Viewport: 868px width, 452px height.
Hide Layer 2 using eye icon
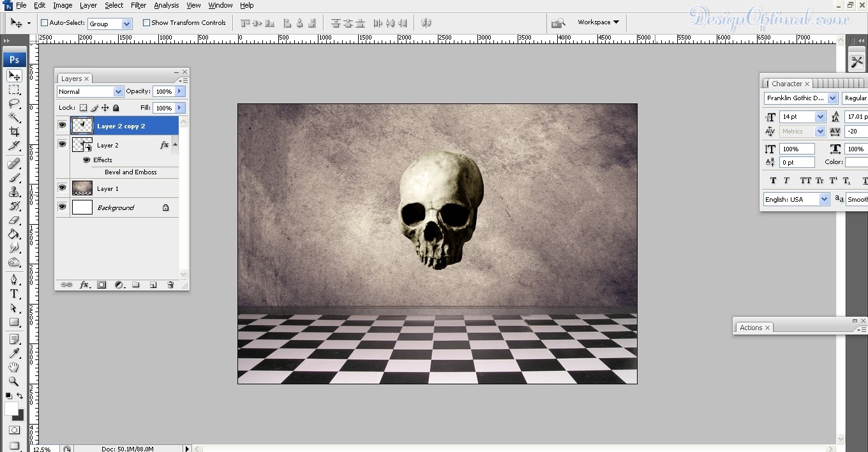pyautogui.click(x=62, y=144)
